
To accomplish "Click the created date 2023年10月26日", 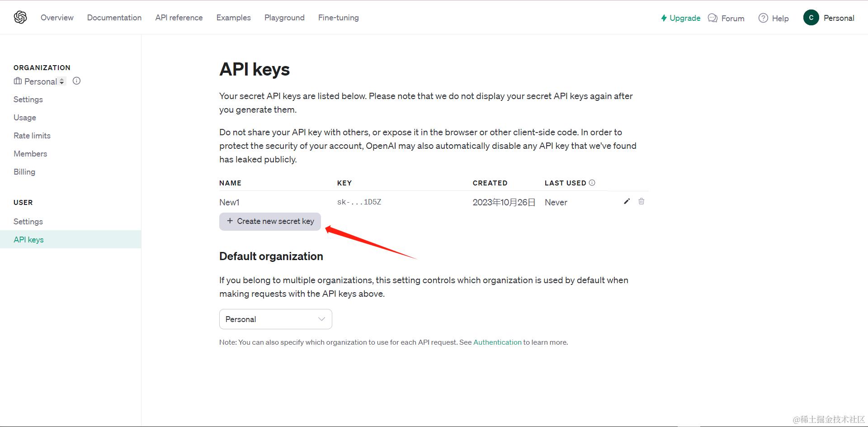I will 504,202.
